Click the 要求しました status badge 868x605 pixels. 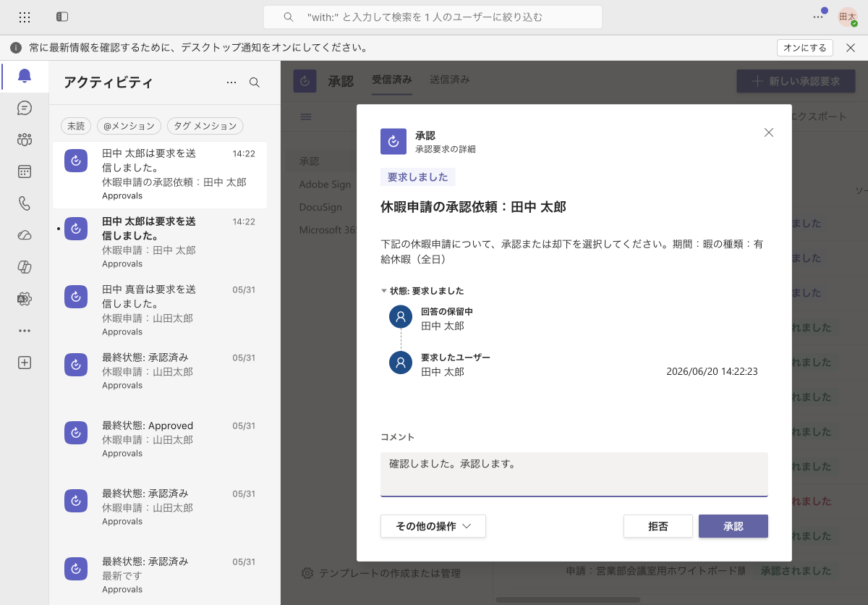pos(417,177)
